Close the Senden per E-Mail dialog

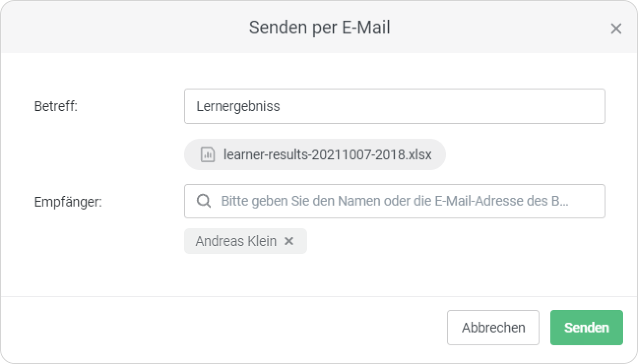coord(616,29)
